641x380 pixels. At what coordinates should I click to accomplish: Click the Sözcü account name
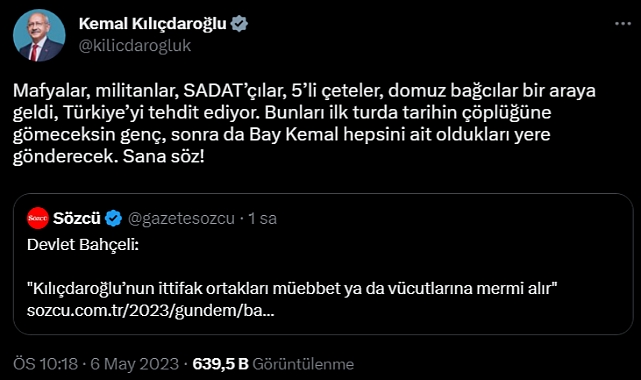77,218
